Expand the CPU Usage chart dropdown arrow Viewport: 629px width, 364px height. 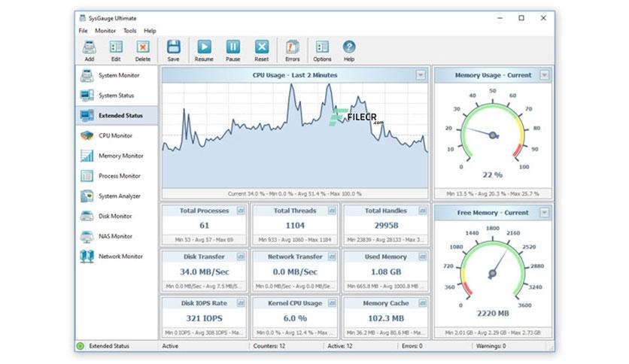421,75
